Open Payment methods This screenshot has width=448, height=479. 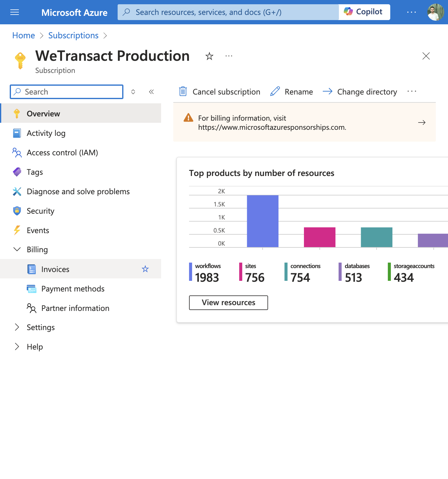click(x=81, y=289)
